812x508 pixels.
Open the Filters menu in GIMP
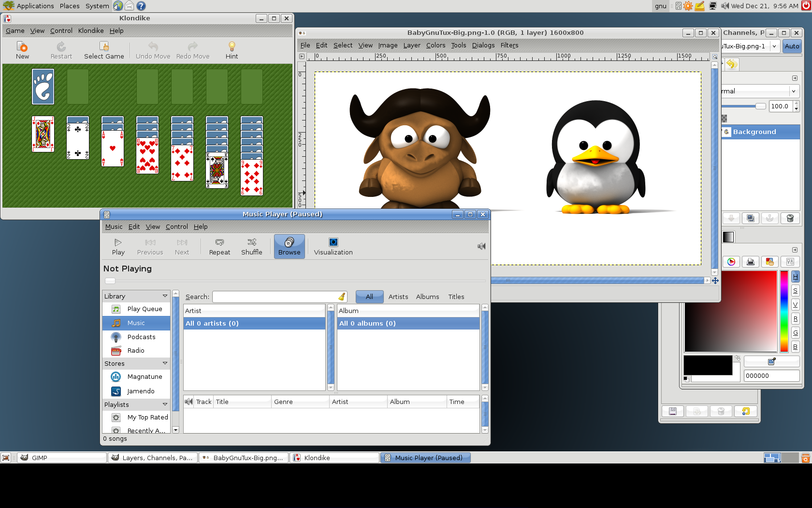click(x=509, y=45)
